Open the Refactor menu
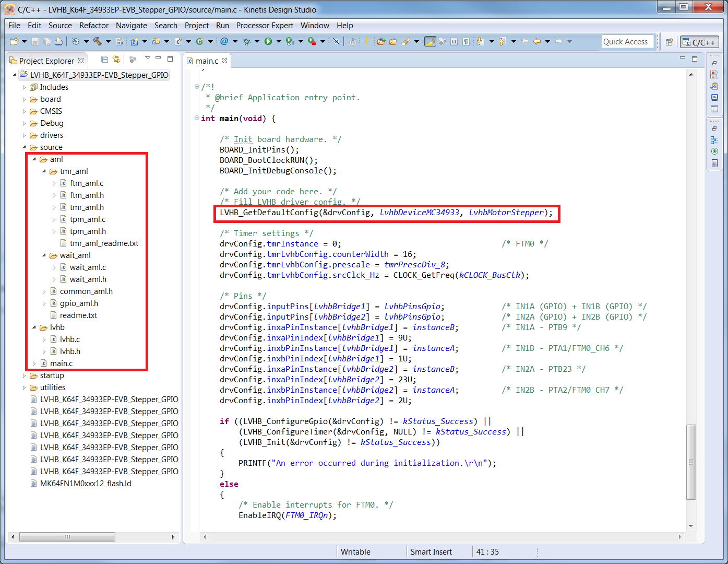This screenshot has width=728, height=564. coord(94,26)
